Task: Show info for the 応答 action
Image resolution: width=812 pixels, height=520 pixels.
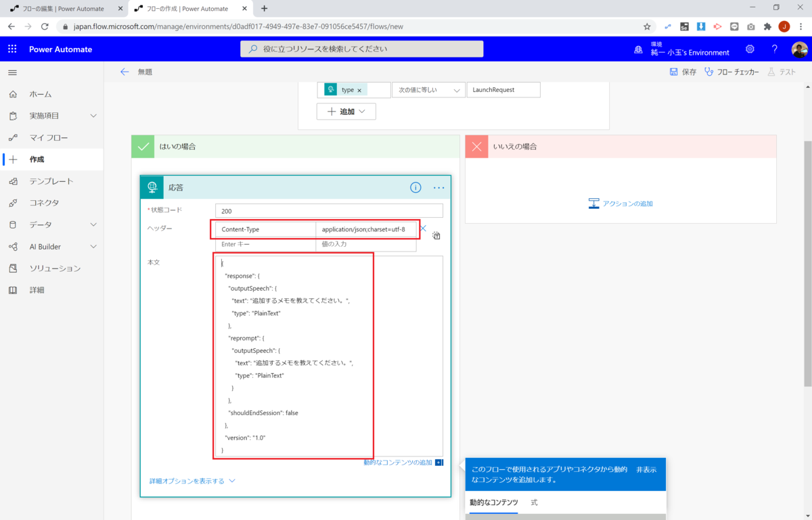Action: click(x=415, y=187)
